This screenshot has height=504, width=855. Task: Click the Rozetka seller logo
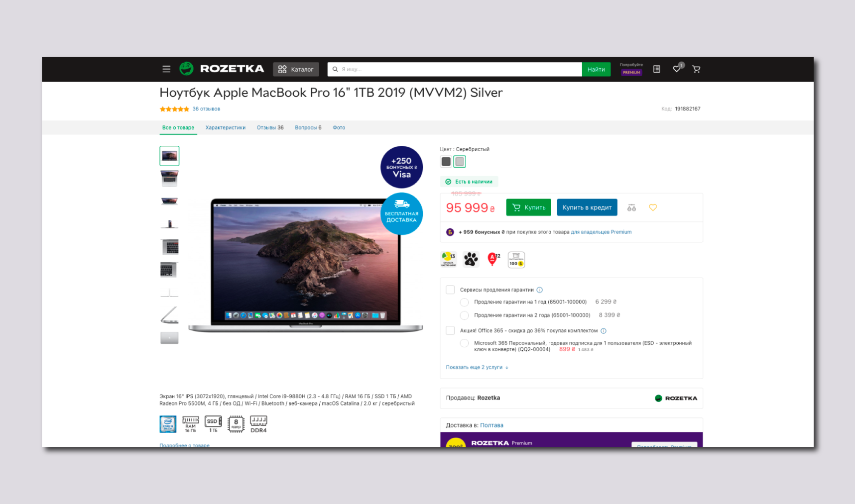[676, 398]
